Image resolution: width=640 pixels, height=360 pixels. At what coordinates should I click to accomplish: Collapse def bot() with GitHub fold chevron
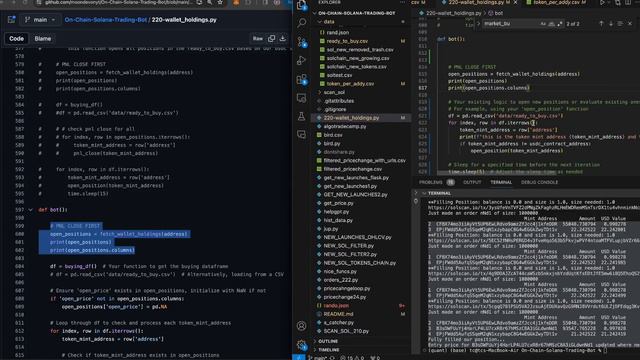tap(30, 210)
